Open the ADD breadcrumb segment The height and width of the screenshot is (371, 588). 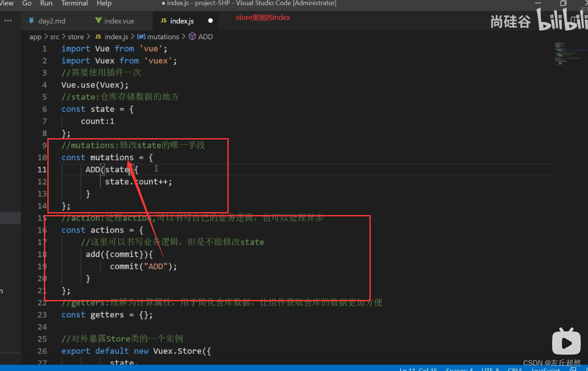[205, 37]
